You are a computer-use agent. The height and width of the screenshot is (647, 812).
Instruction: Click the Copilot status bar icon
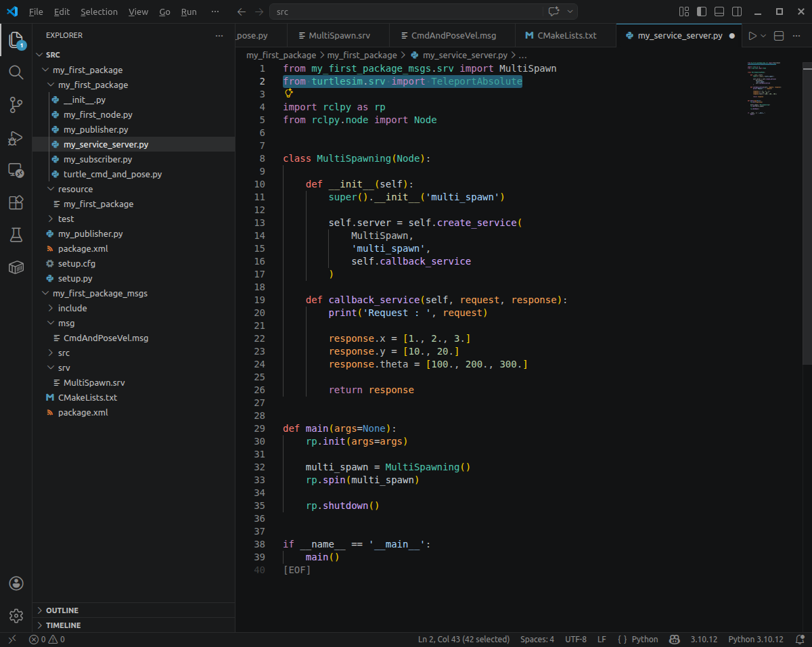675,639
